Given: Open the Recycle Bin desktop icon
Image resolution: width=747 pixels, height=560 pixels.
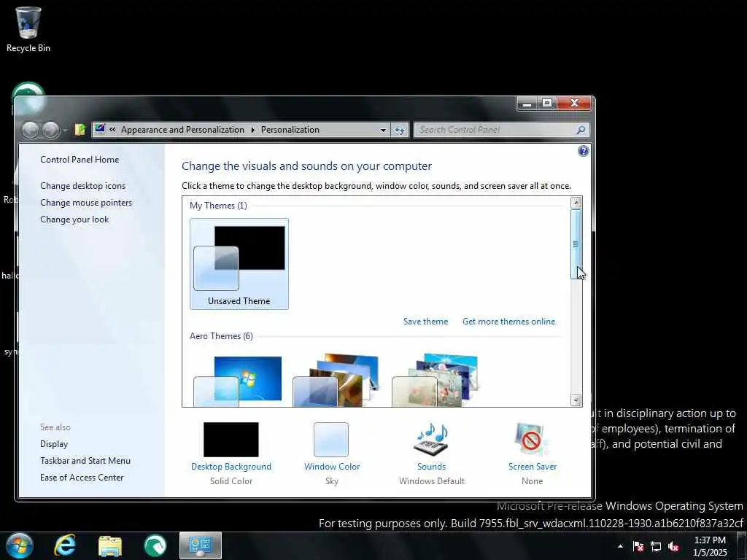Looking at the screenshot, I should tap(28, 29).
